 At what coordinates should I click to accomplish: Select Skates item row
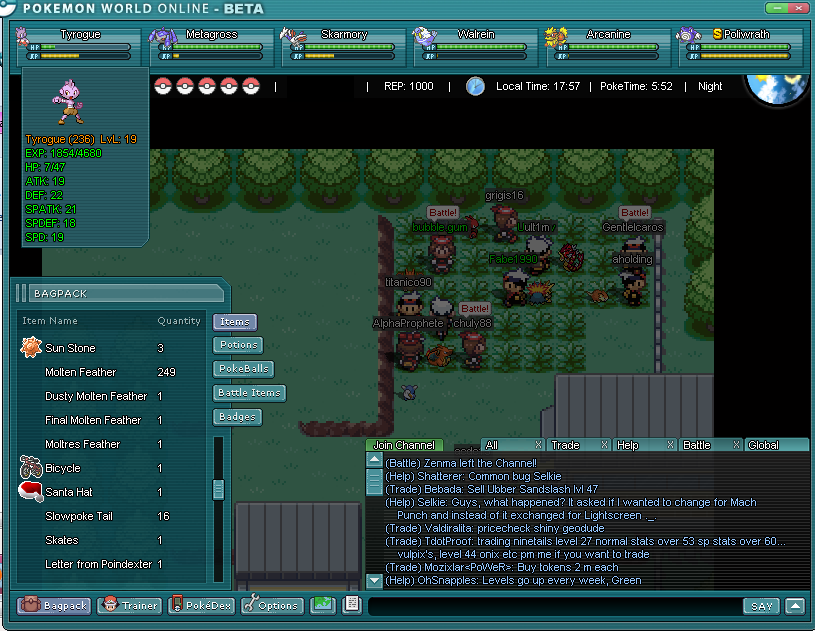110,540
